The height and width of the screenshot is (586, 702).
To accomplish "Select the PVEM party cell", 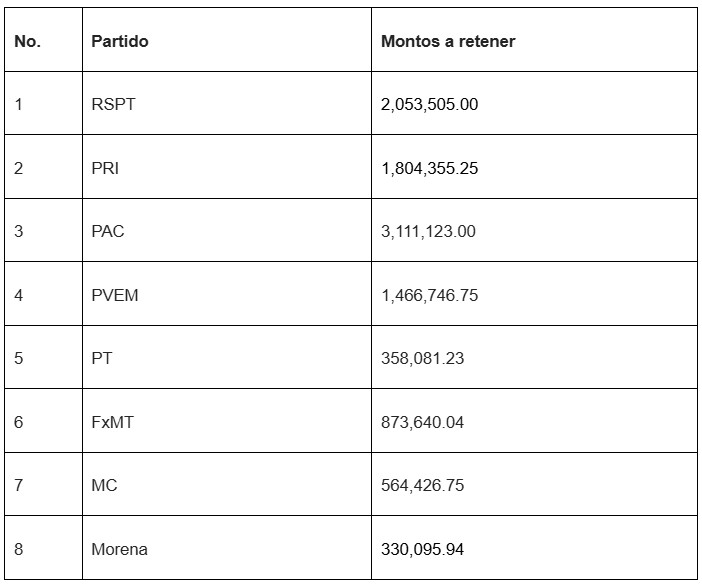I will (114, 295).
